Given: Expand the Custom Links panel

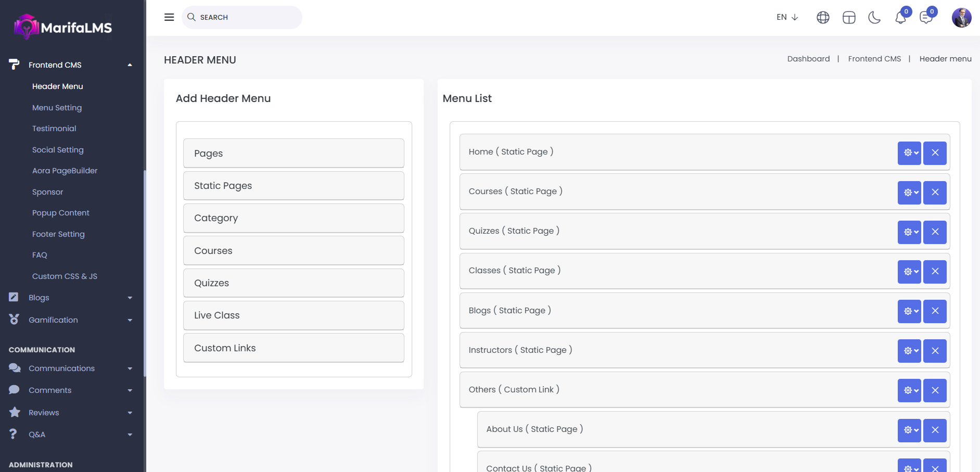Looking at the screenshot, I should click(294, 348).
